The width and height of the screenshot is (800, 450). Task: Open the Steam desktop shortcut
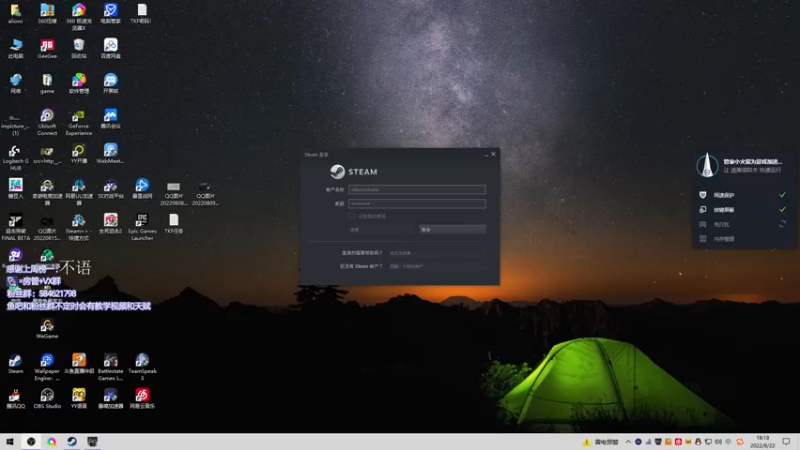click(15, 364)
